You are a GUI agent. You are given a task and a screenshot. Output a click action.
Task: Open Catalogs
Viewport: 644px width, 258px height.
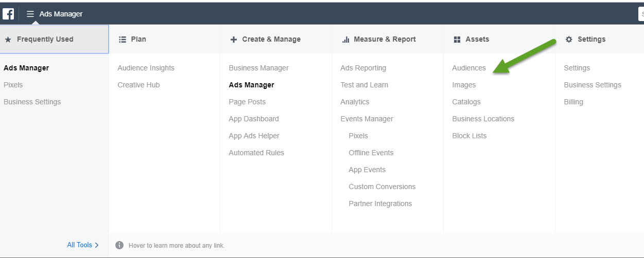466,102
